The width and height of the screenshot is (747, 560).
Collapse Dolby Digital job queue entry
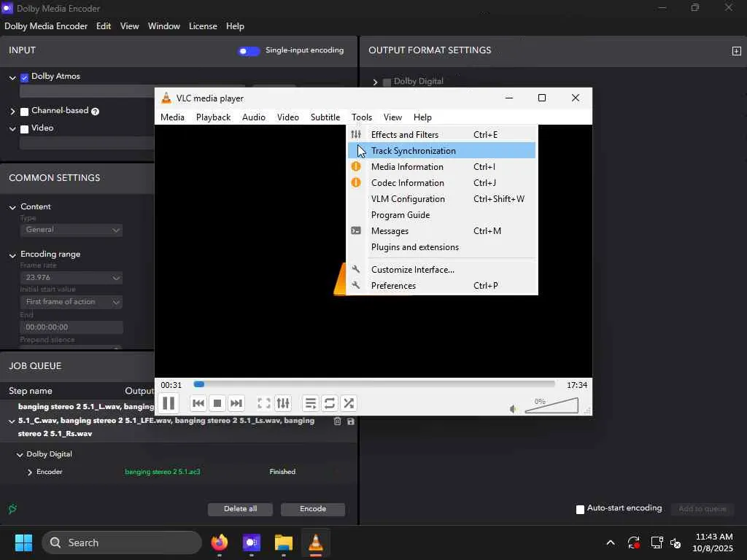coord(20,454)
